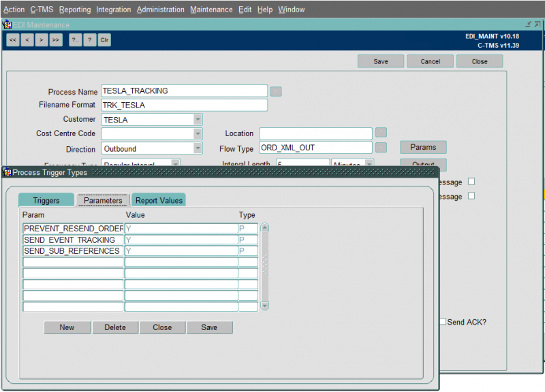Image resolution: width=545 pixels, height=392 pixels.
Task: Open the Frequency Type dropdown arrow
Action: click(x=176, y=163)
